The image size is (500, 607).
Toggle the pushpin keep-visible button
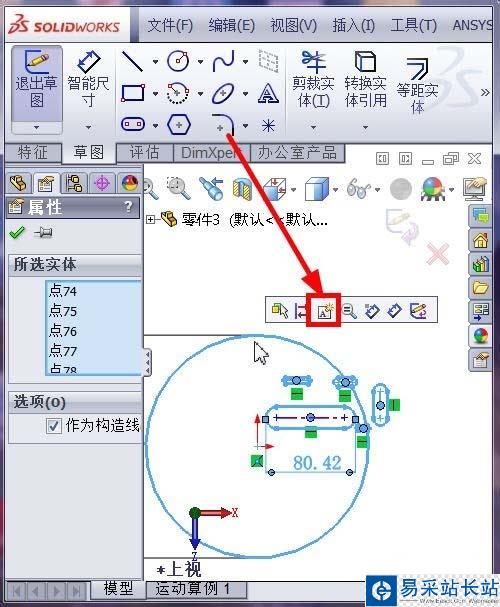tap(43, 232)
